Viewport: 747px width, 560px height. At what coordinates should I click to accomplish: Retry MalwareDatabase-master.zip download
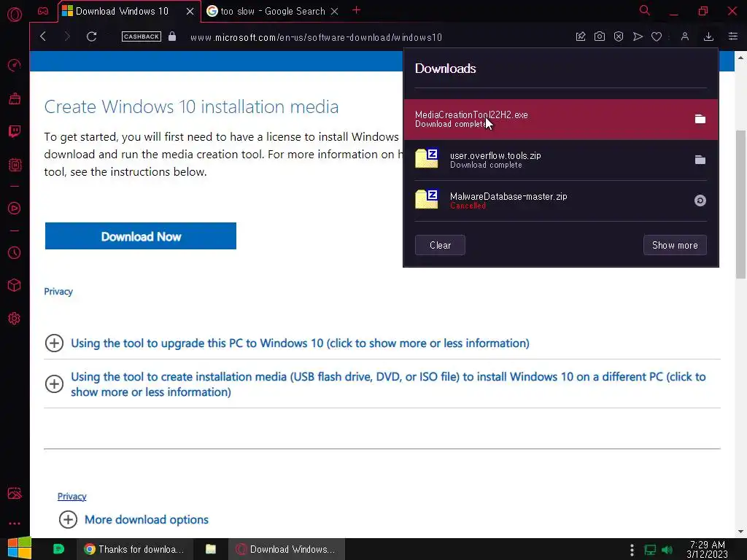[x=700, y=201]
